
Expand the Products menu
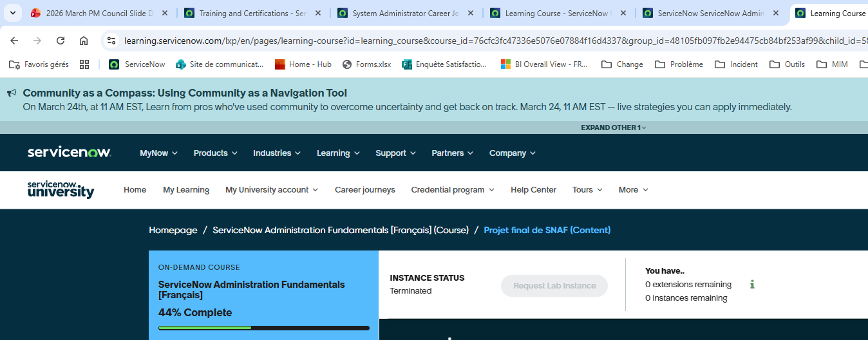click(x=215, y=153)
